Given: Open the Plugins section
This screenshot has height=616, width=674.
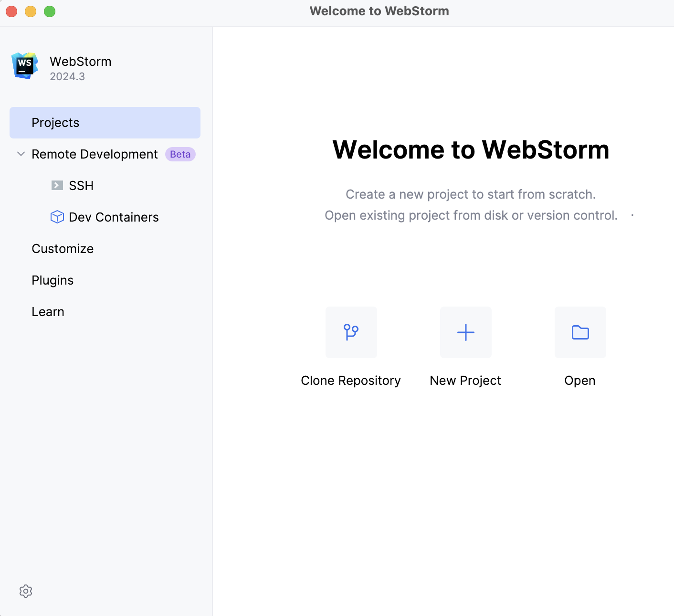Looking at the screenshot, I should [53, 280].
